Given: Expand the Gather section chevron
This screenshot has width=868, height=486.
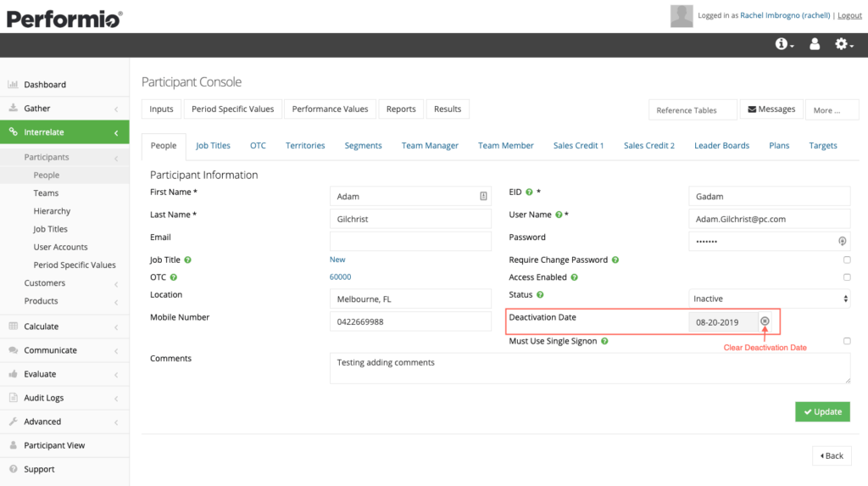Looking at the screenshot, I should point(116,109).
